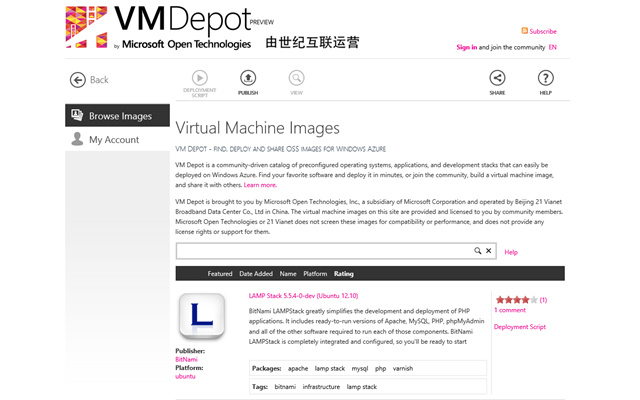Follow the Learn more link
This screenshot has width=640, height=400.
(260, 185)
